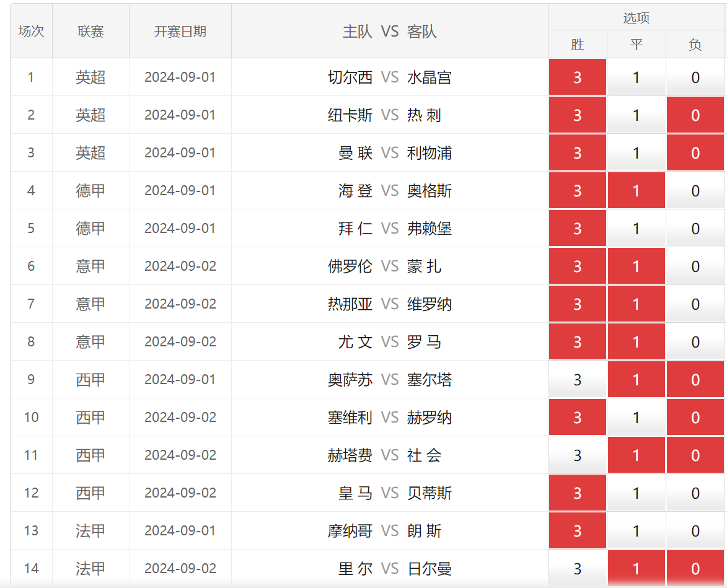The width and height of the screenshot is (727, 588).
Task: Toggle draw option 1 for 尤文 vs 罗马
Action: [x=636, y=341]
